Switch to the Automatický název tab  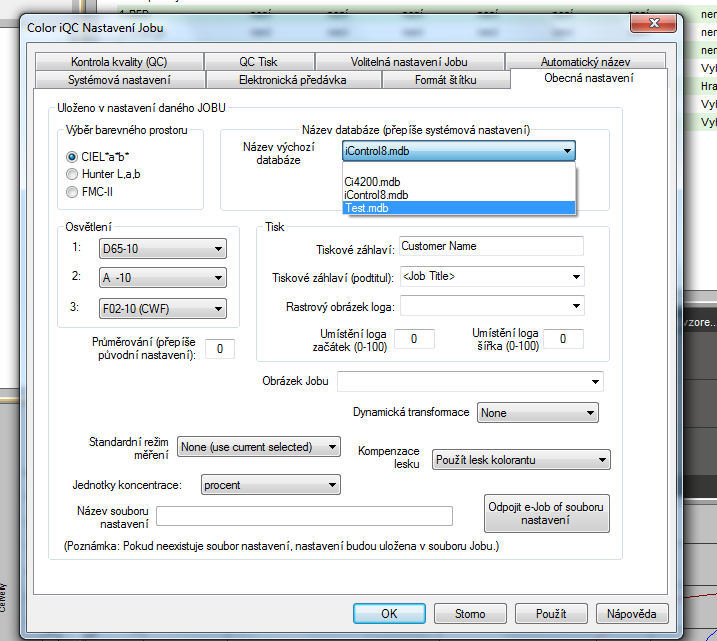(x=585, y=61)
